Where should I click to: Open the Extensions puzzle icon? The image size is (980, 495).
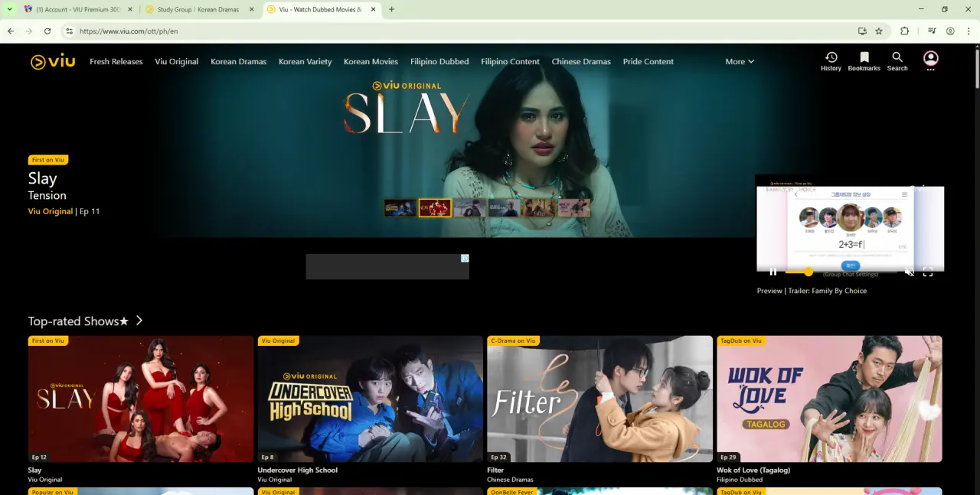coord(905,31)
